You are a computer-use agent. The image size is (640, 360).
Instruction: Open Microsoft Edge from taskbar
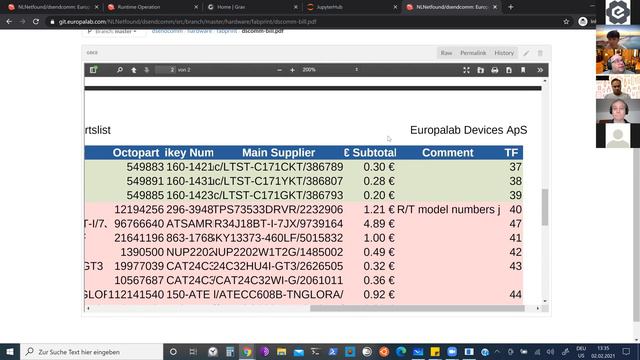401,352
